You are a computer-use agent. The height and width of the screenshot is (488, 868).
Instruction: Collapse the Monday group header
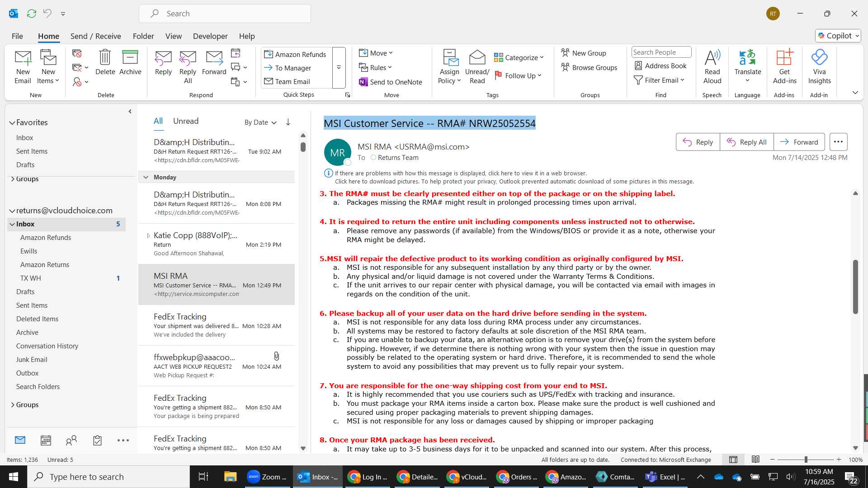tap(146, 177)
